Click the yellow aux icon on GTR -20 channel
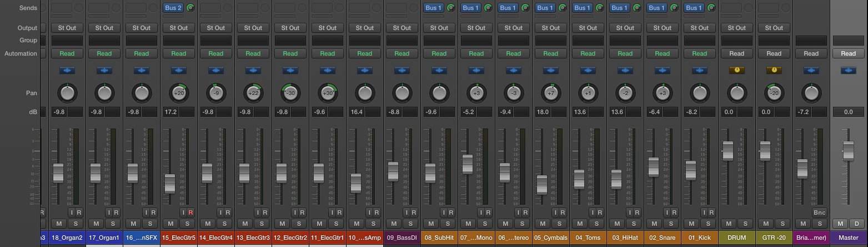The height and width of the screenshot is (247, 868). coord(774,70)
